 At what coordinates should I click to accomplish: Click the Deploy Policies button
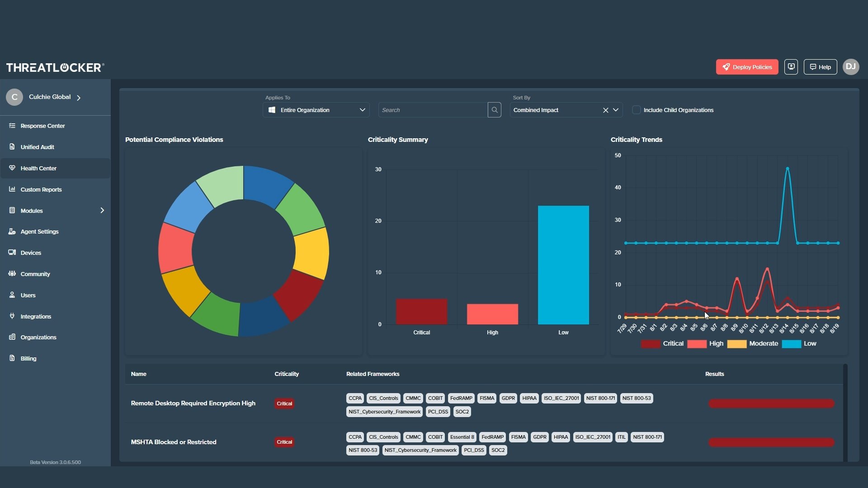[x=747, y=67]
